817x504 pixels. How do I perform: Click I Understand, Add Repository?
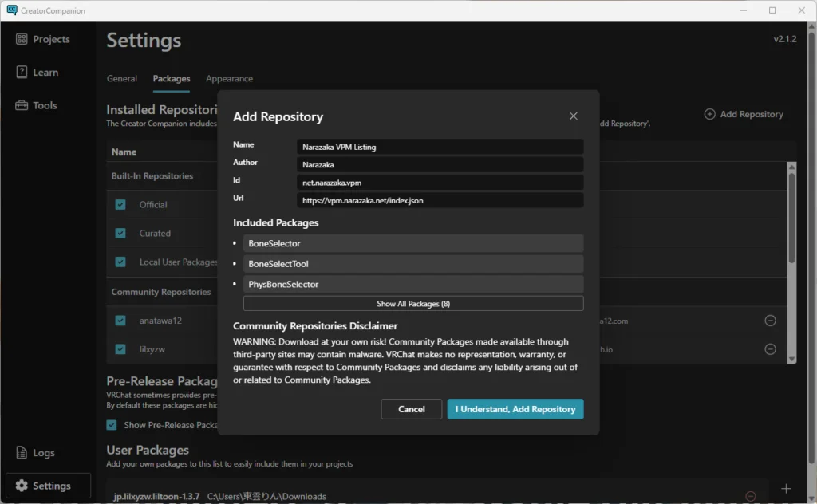[x=515, y=409]
